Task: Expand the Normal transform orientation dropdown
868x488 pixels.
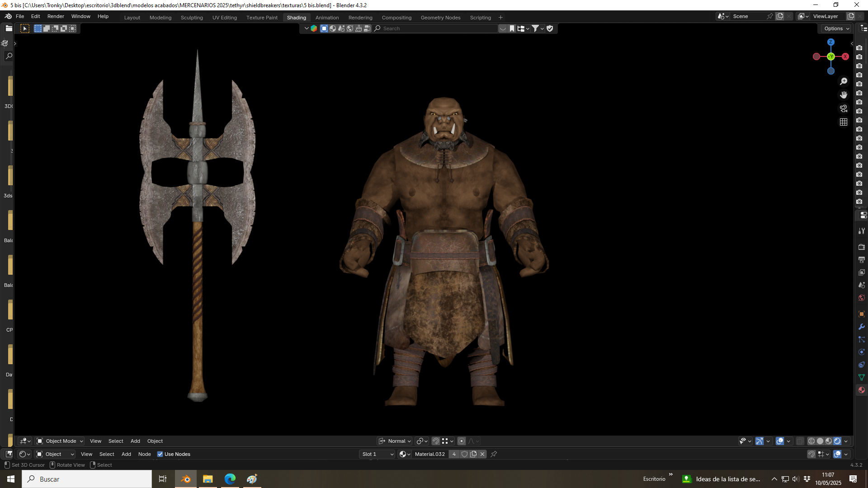Action: click(395, 441)
